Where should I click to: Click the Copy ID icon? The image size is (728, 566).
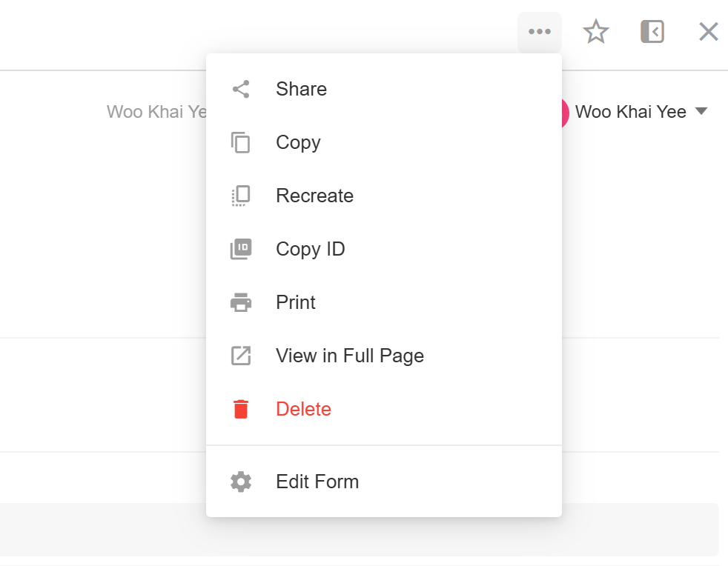point(241,250)
